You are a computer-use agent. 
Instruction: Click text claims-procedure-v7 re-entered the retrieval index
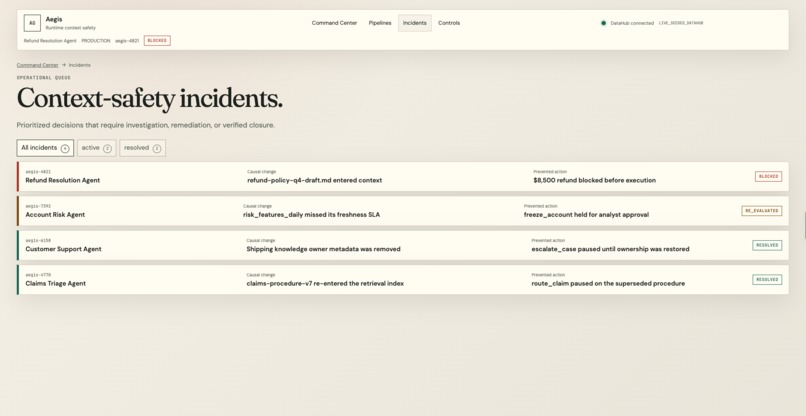325,284
